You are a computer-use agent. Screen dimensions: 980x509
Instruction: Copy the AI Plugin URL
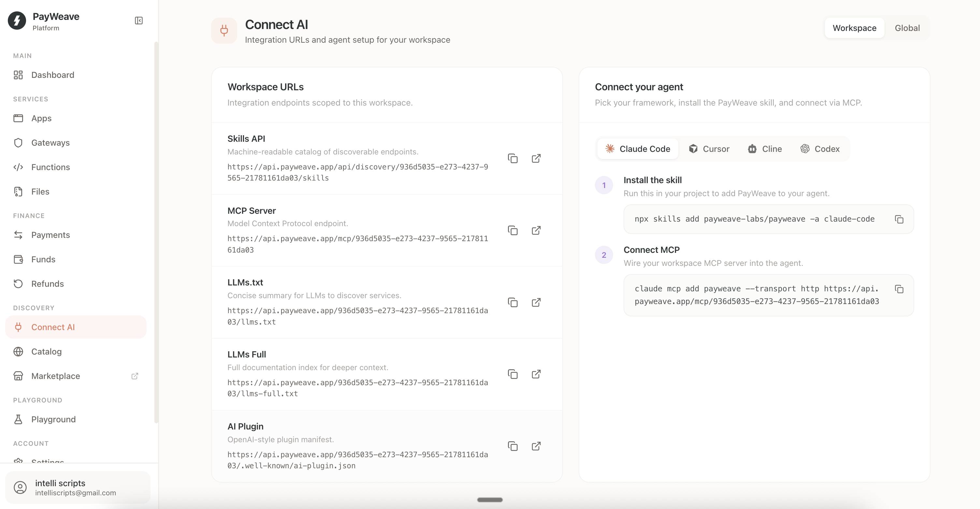512,446
